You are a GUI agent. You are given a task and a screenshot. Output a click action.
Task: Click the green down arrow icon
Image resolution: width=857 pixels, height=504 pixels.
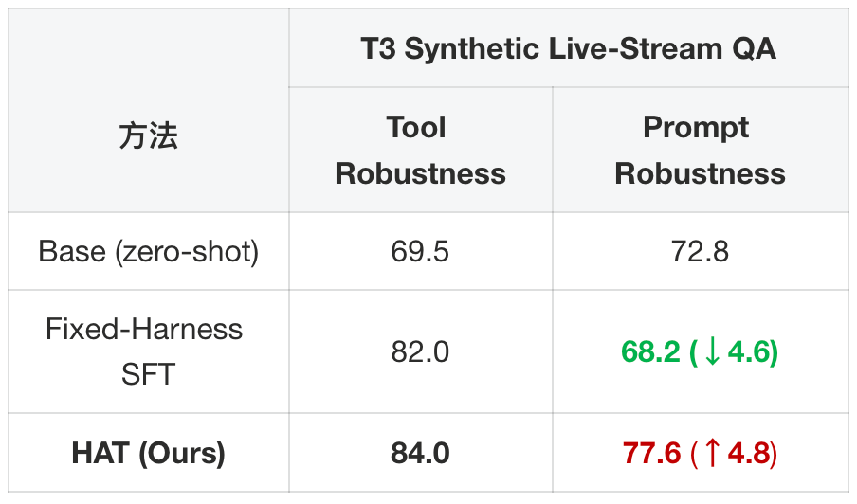click(712, 351)
